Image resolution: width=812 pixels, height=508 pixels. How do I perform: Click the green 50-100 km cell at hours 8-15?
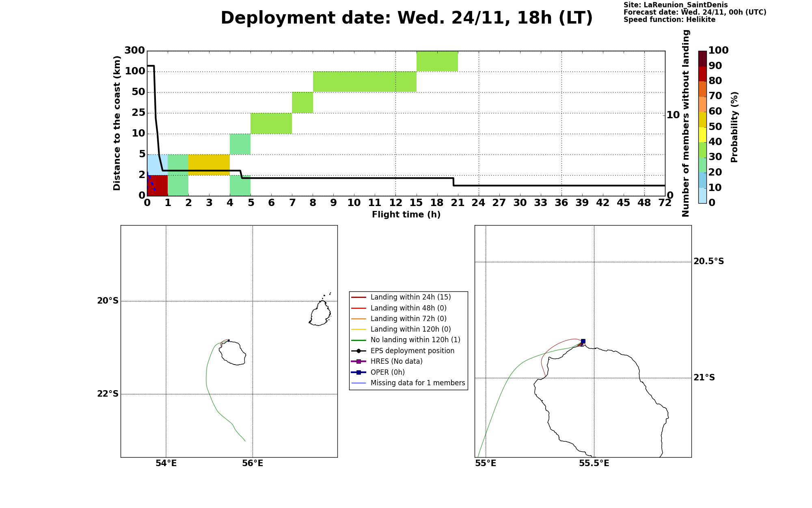point(365,82)
